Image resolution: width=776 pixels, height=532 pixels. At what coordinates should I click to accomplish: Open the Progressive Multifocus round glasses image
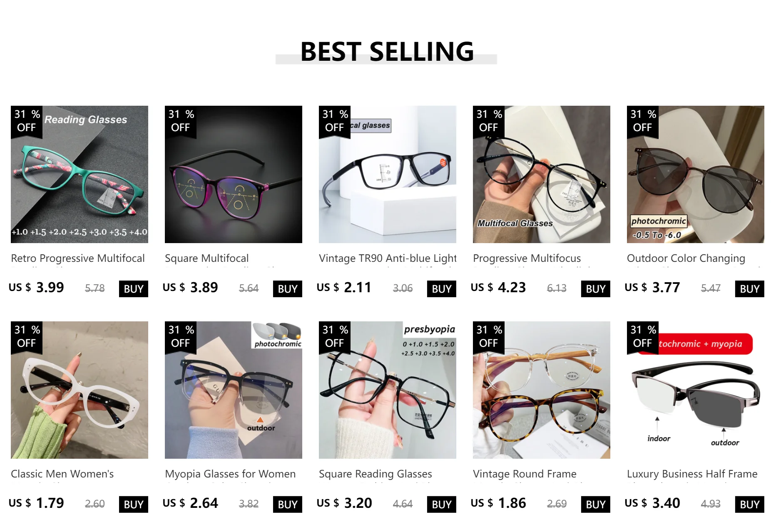(x=542, y=174)
